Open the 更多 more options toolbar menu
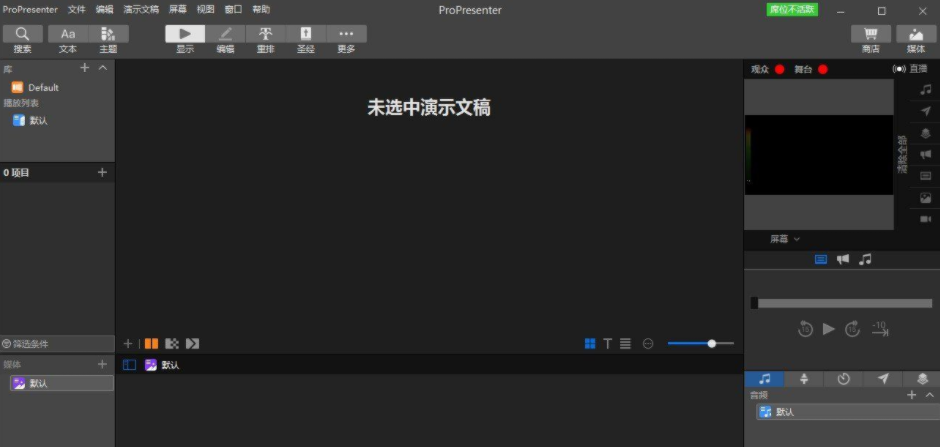This screenshot has width=940, height=447. [347, 34]
